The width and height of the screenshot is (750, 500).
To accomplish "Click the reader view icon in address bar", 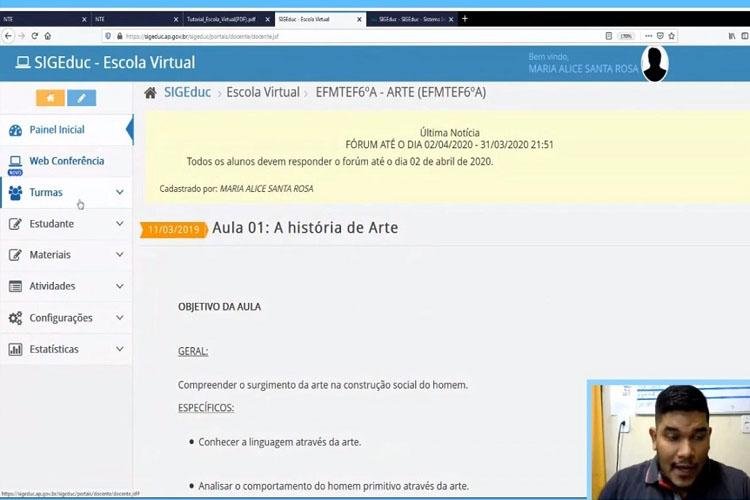I will pyautogui.click(x=608, y=36).
